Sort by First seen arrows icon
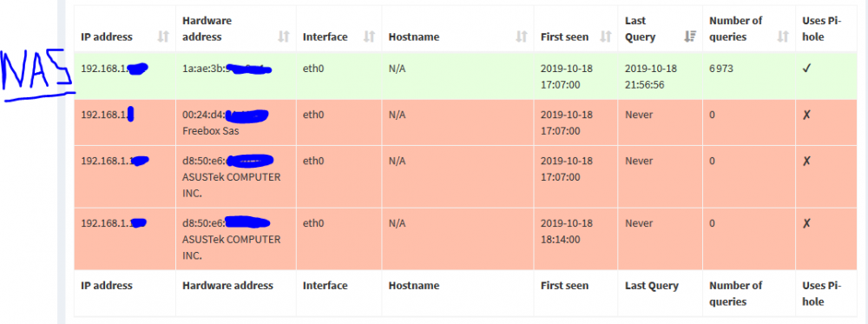Viewport: 868px width, 324px height. pos(606,37)
